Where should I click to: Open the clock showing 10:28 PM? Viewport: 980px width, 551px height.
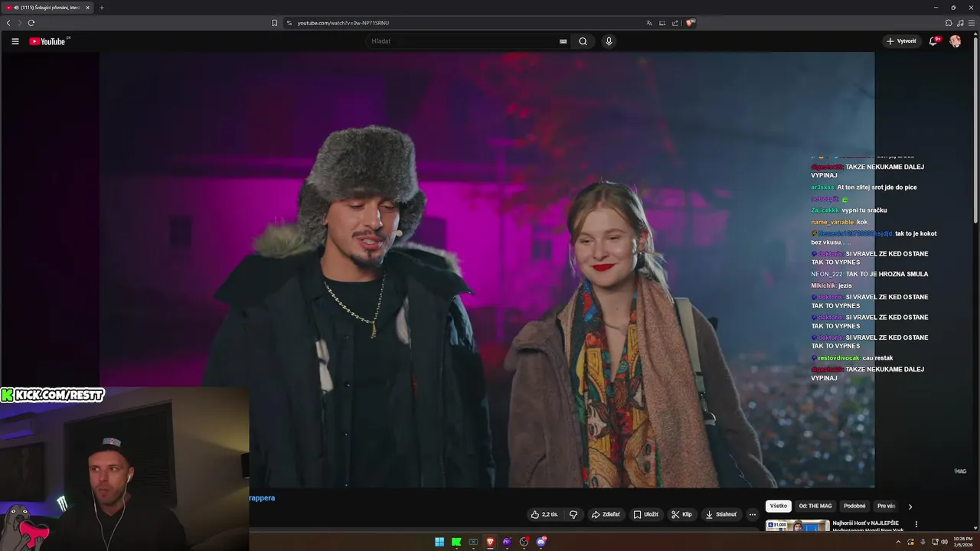(963, 542)
